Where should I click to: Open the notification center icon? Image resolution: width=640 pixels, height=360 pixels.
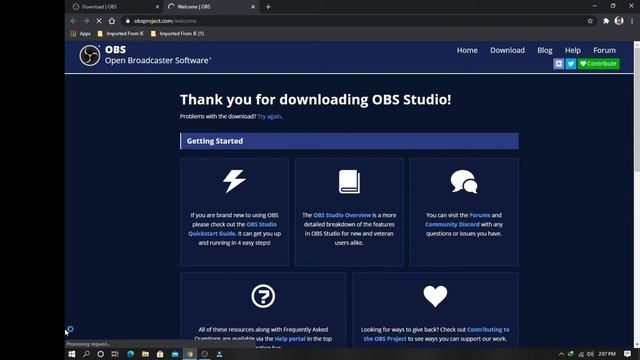click(627, 354)
